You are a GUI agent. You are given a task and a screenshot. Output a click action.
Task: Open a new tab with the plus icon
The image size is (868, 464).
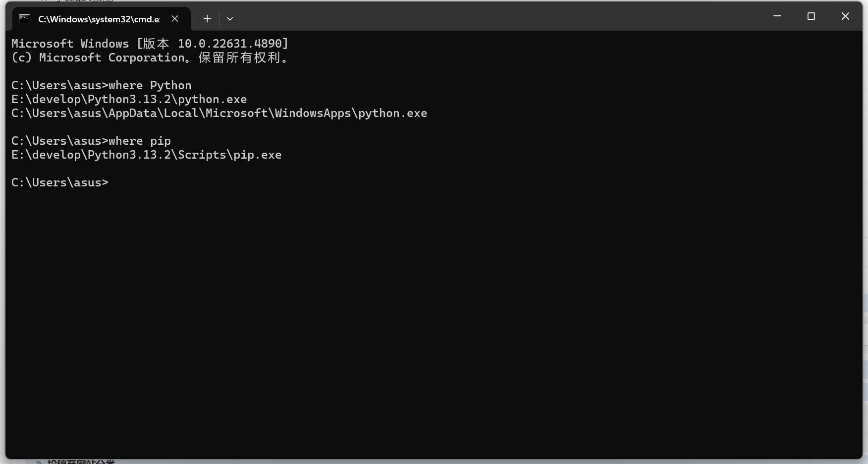(207, 19)
